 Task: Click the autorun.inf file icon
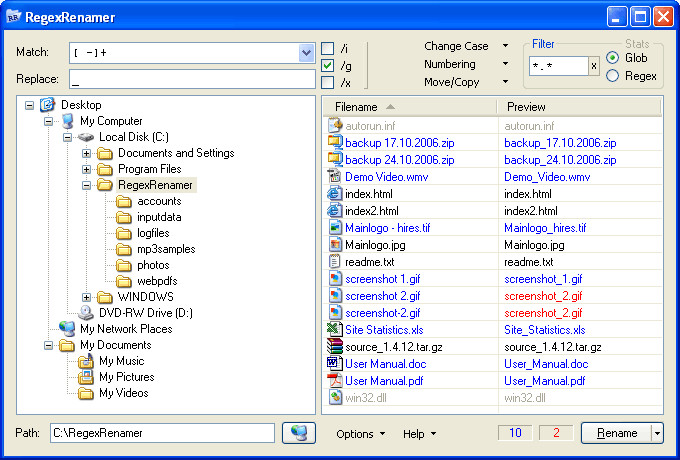coord(335,126)
